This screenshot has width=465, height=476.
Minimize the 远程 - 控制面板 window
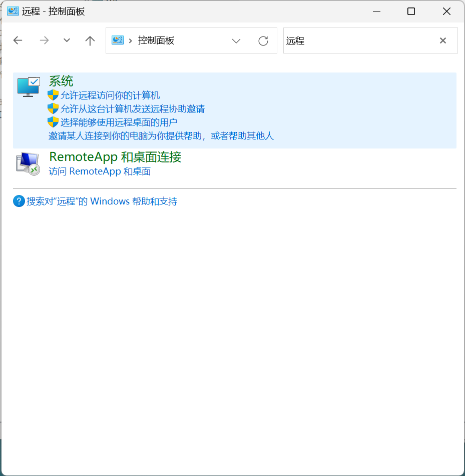coord(376,11)
